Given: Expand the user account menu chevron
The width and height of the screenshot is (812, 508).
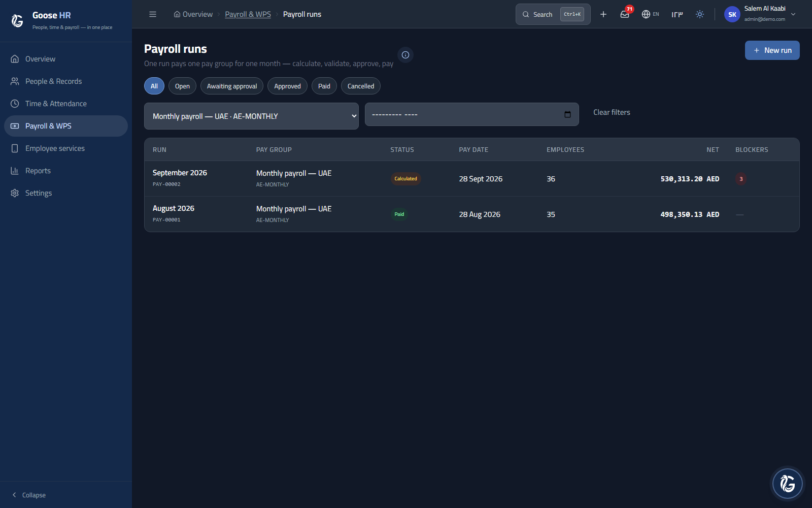Looking at the screenshot, I should 793,14.
